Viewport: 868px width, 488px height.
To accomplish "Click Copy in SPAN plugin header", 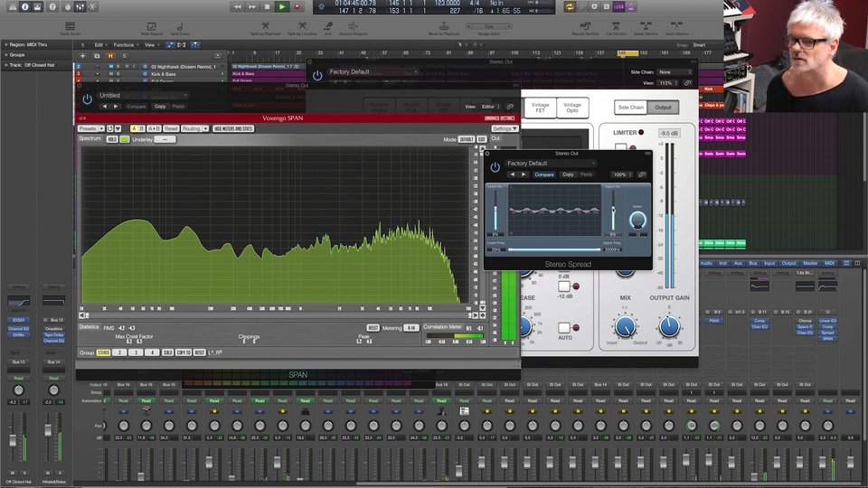I will point(160,107).
